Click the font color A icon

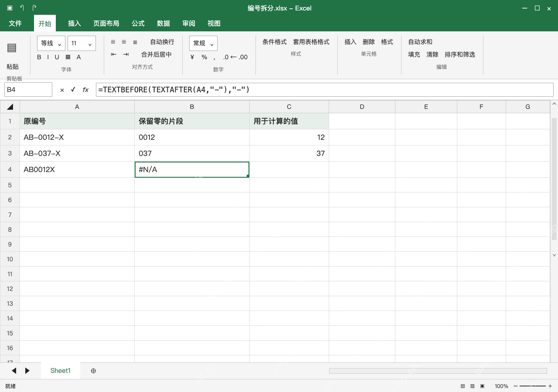(78, 57)
